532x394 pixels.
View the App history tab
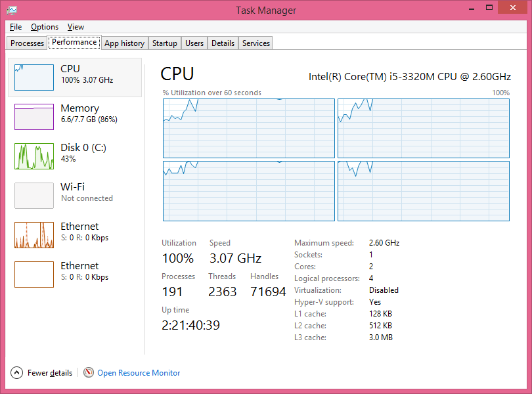(x=124, y=43)
